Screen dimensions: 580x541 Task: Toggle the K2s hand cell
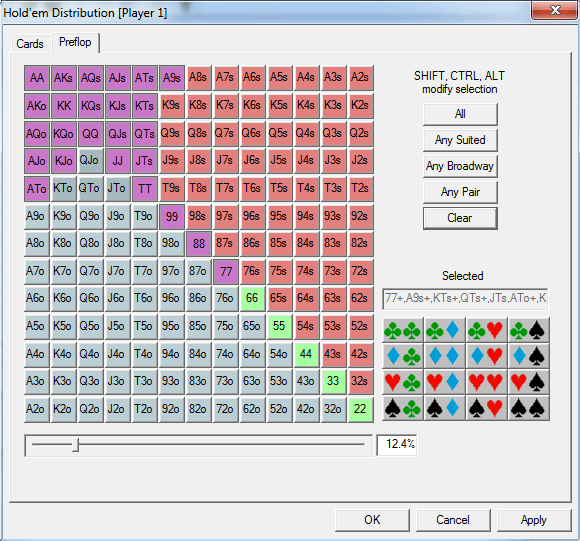(x=361, y=106)
